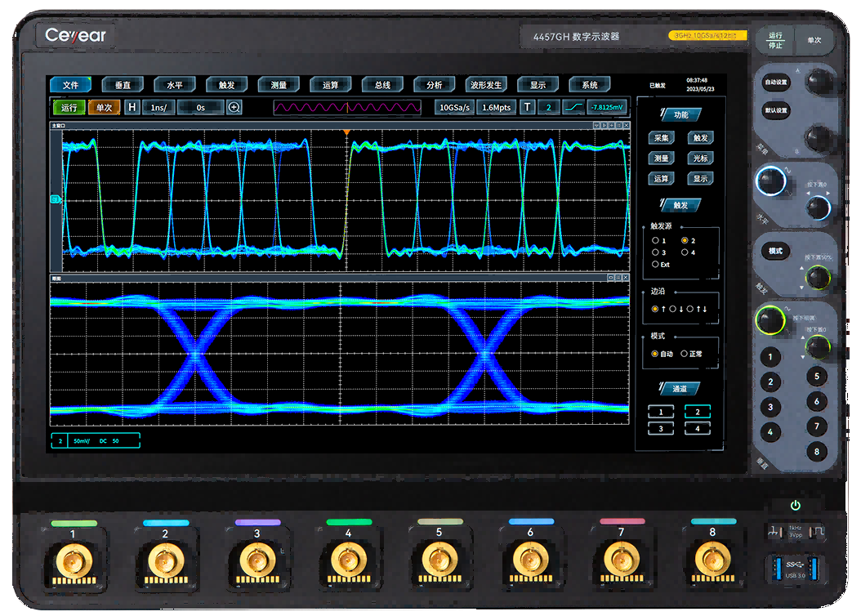This screenshot has height=616, width=861.
Task: Click the waveform overview navigation bar
Action: tap(347, 107)
